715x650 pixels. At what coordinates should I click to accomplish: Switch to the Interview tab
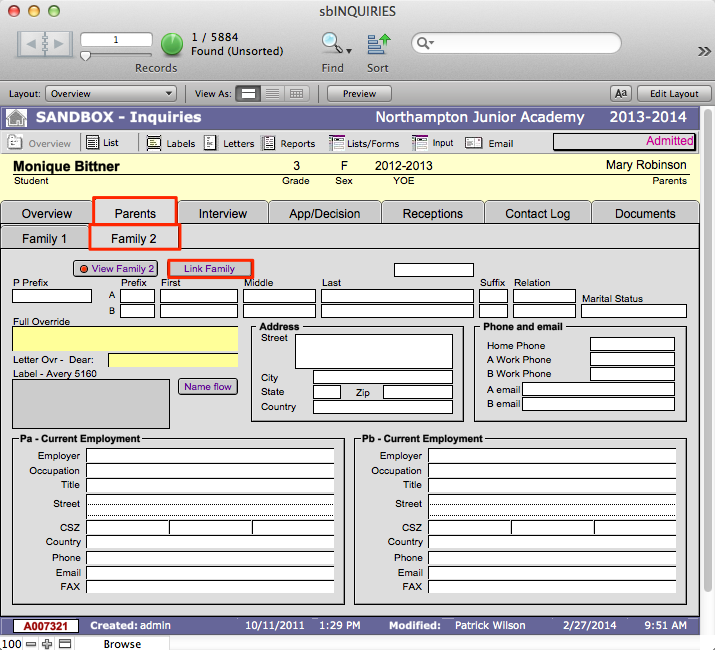pyautogui.click(x=222, y=213)
